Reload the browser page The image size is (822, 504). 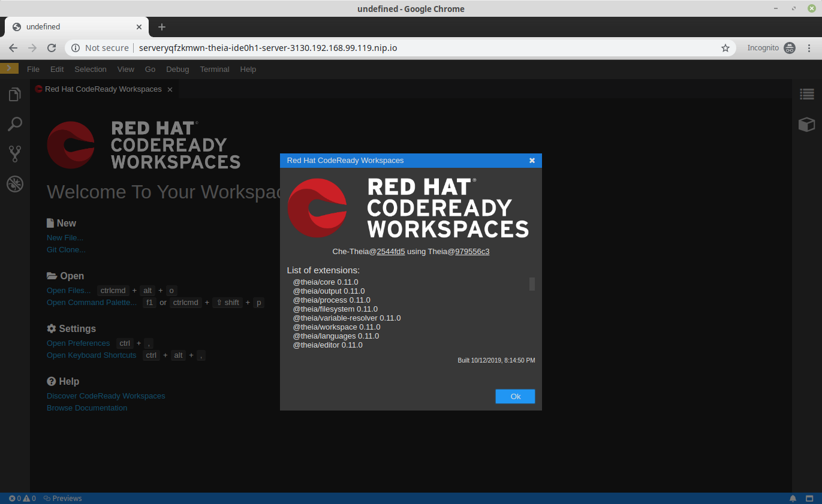coord(52,48)
